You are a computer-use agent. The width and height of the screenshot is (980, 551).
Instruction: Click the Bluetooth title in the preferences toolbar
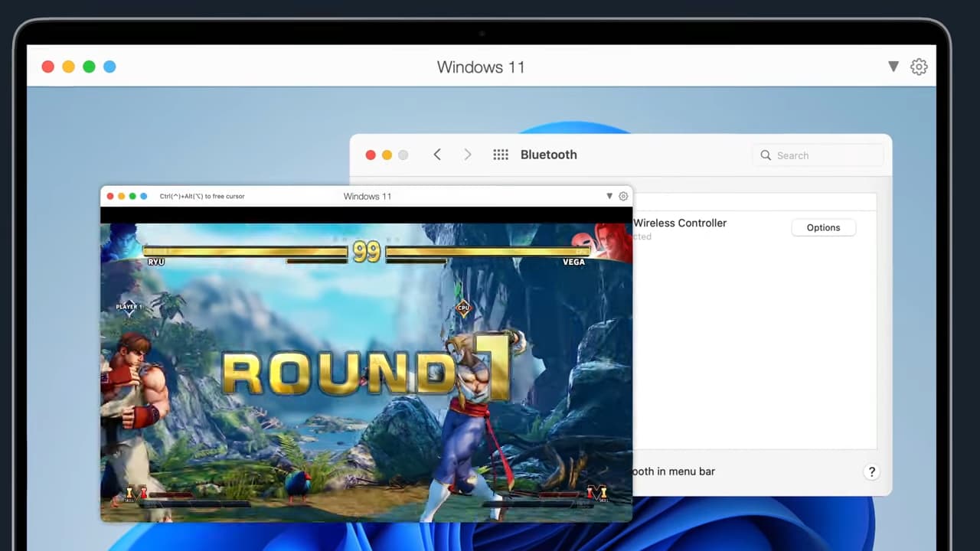pos(548,155)
